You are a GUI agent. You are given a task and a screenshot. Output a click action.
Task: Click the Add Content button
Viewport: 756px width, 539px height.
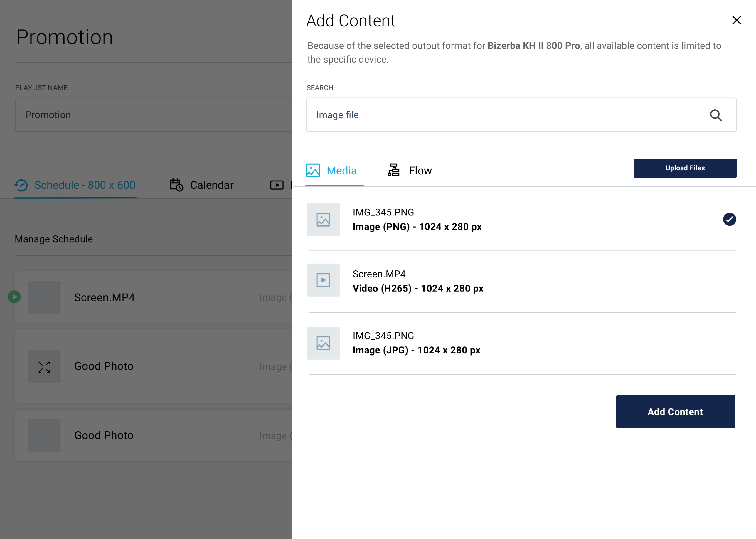coord(675,411)
